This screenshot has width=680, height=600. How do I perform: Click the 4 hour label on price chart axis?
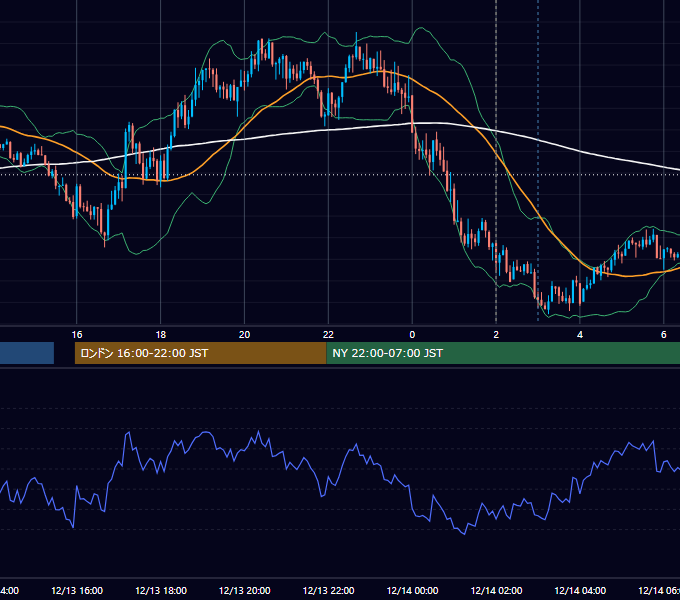coord(580,335)
